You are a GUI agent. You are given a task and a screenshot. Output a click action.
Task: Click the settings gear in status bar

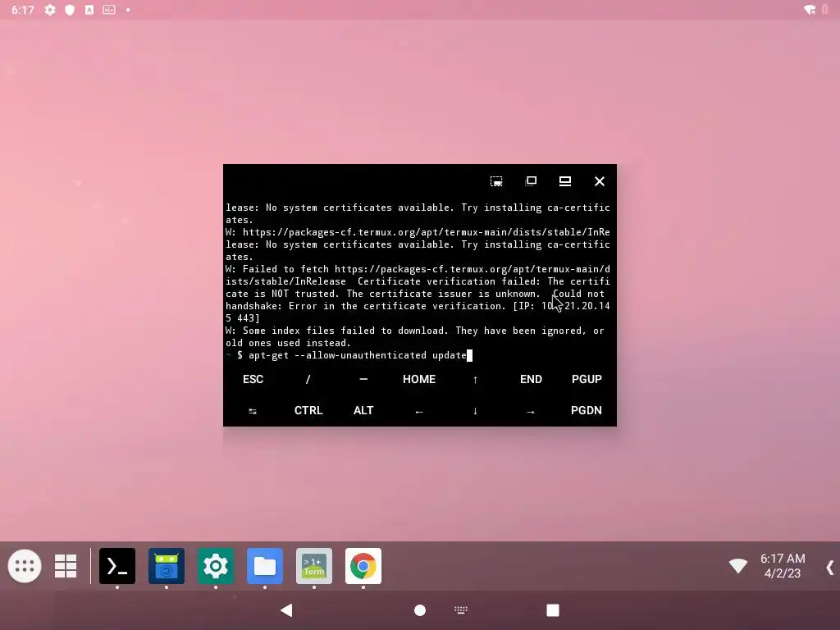pos(50,10)
